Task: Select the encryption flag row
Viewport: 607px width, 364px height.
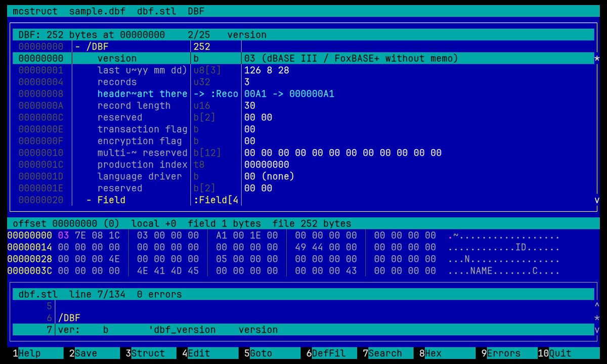Action: coord(303,141)
